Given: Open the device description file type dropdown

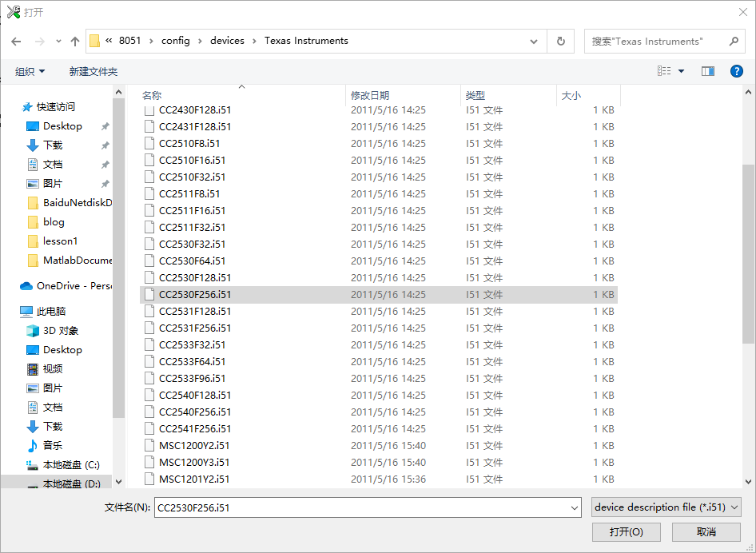Looking at the screenshot, I should click(666, 507).
